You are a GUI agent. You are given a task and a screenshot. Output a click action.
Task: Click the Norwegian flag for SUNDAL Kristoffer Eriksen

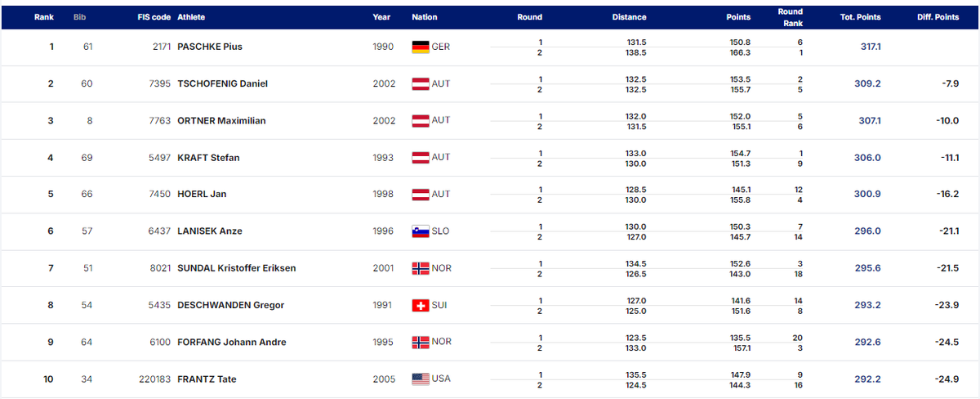click(x=421, y=268)
